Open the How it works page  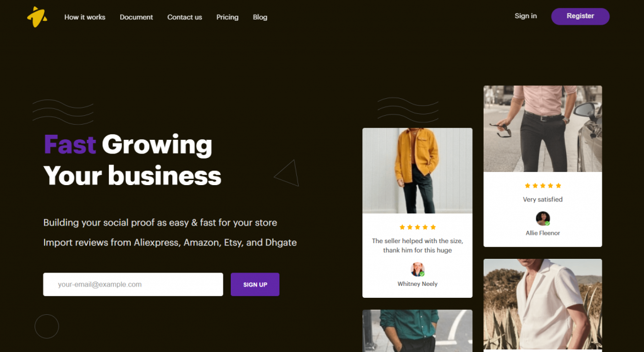tap(85, 17)
